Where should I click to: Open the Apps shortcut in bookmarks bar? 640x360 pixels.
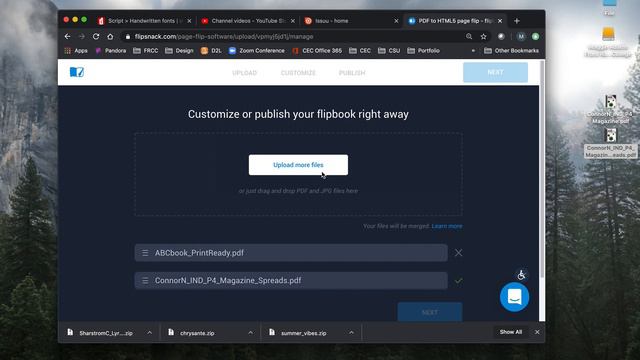76,51
